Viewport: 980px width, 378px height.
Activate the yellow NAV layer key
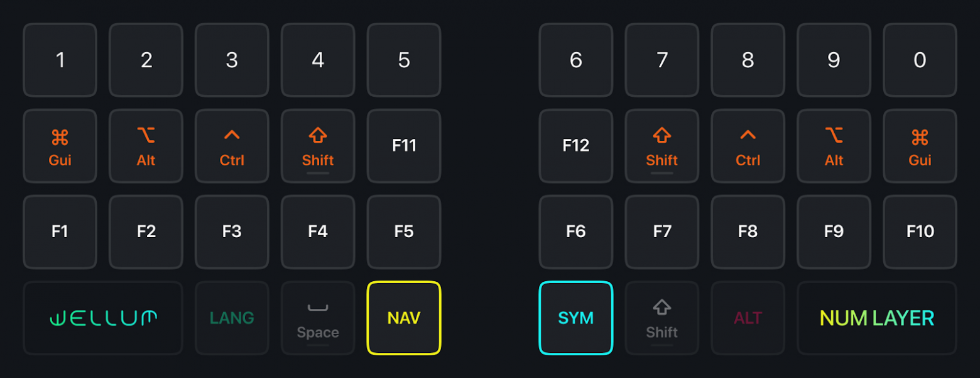point(404,318)
